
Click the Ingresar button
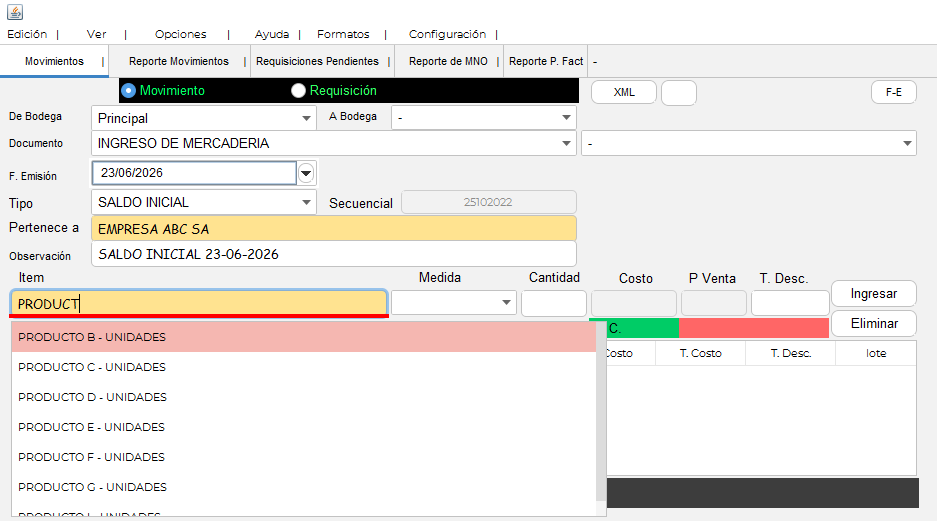coord(874,293)
